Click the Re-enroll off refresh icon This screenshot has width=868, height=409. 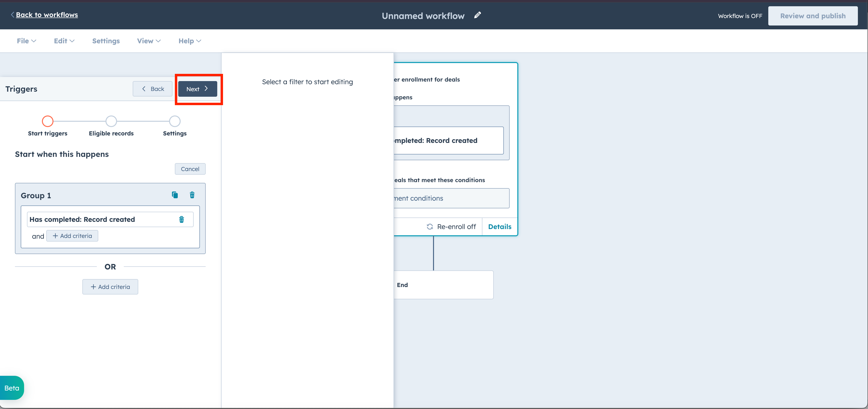430,227
